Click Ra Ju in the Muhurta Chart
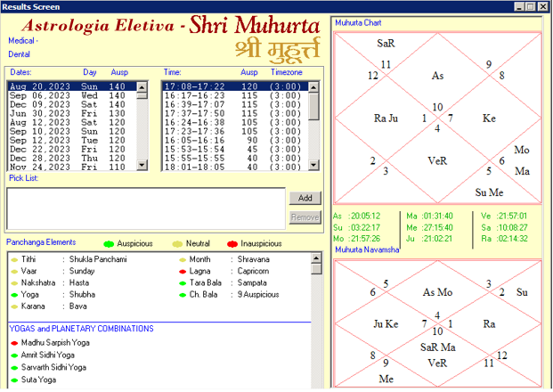This screenshot has width=553, height=392. coord(386,118)
